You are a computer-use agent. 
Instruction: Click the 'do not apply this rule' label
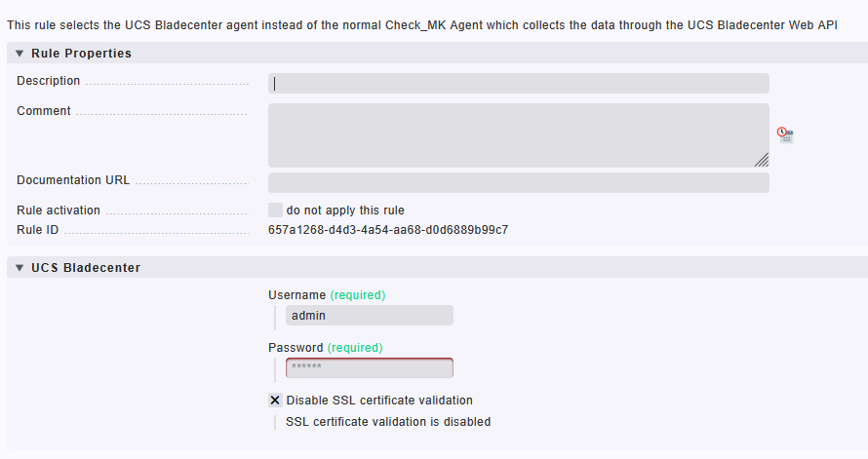coord(345,210)
